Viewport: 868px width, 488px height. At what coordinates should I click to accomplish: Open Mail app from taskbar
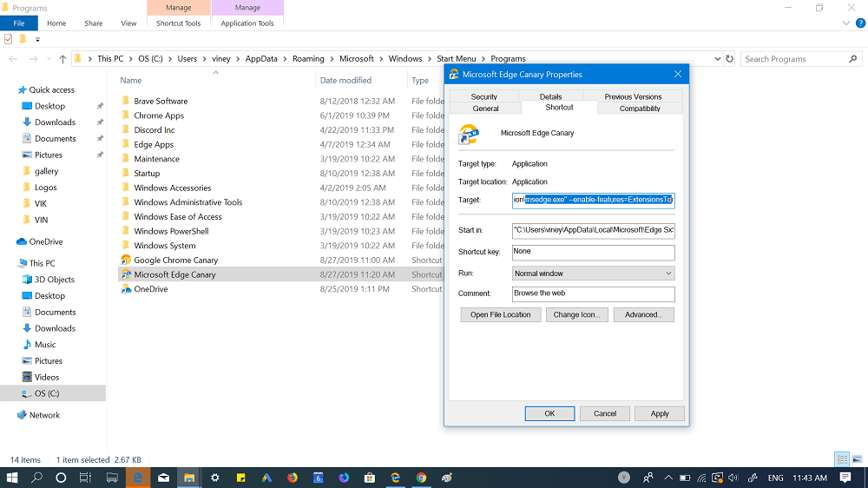[163, 478]
